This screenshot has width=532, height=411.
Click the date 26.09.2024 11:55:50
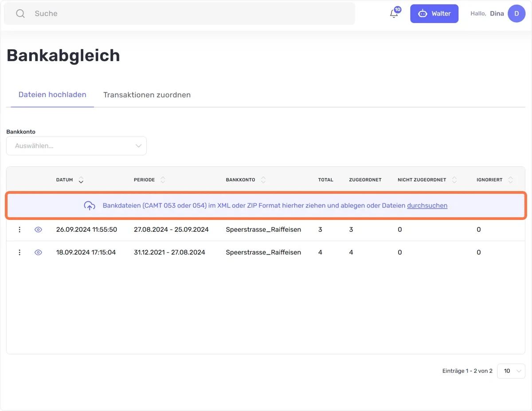(x=86, y=230)
